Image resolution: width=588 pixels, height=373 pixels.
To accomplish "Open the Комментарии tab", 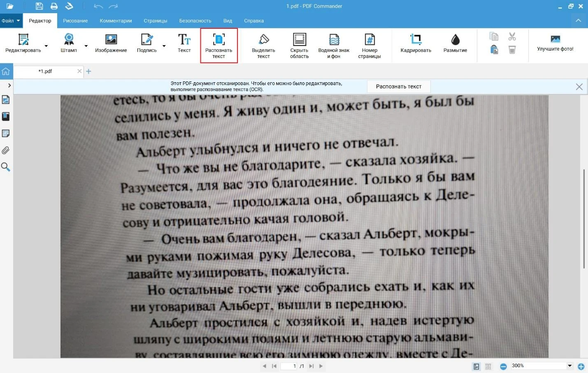I will point(116,21).
